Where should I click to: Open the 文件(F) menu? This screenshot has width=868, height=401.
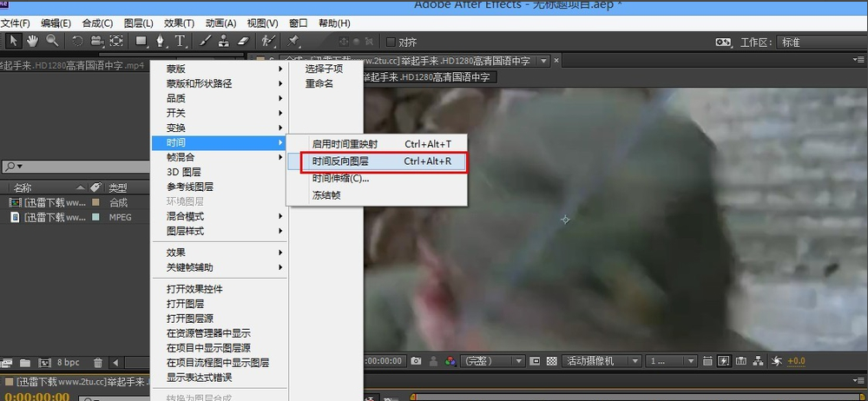[16, 23]
